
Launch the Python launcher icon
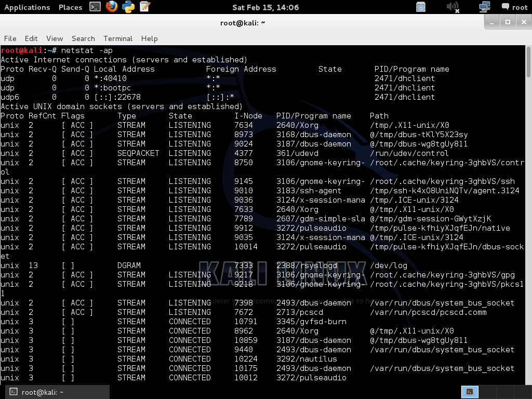[x=128, y=7]
